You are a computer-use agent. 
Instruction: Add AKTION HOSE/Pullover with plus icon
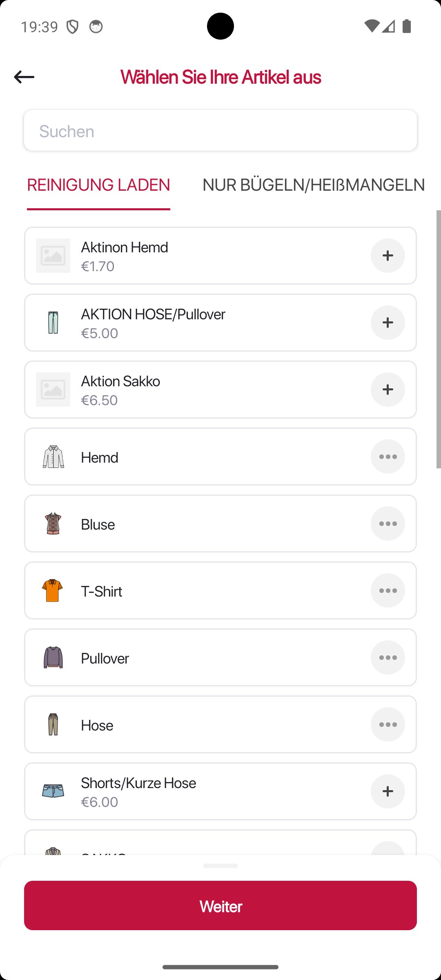point(388,323)
